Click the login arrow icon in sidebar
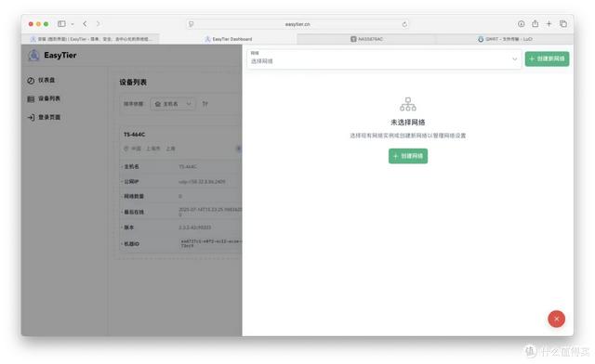The image size is (595, 364). [31, 118]
